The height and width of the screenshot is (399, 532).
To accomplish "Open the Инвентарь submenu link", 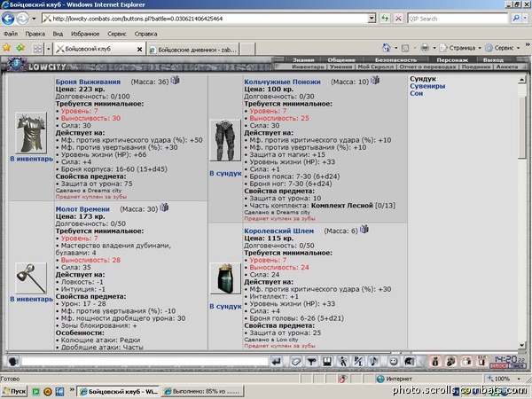I will (x=308, y=66).
